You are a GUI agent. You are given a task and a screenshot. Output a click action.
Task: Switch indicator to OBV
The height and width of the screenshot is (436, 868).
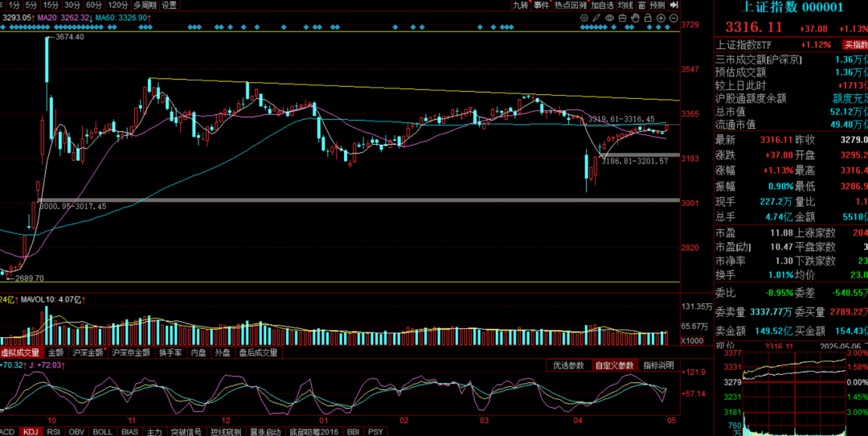(x=76, y=431)
